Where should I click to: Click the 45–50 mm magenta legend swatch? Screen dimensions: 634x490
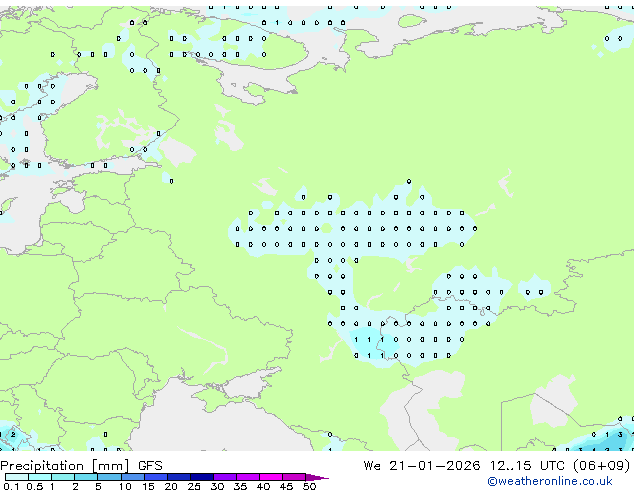coord(296,477)
